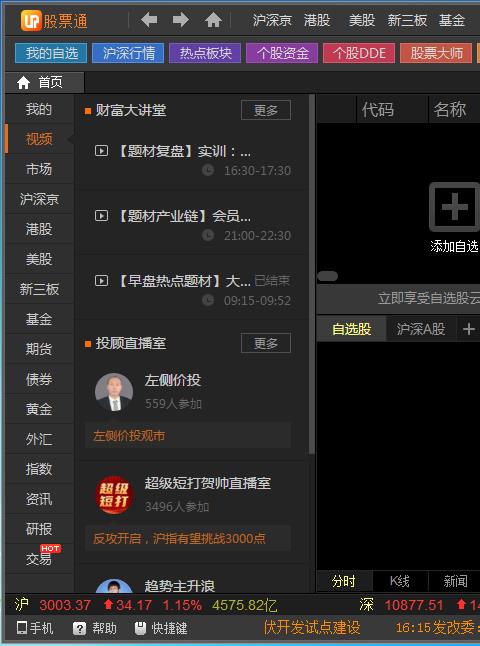Select 美股 in left sidebar

pos(39,259)
